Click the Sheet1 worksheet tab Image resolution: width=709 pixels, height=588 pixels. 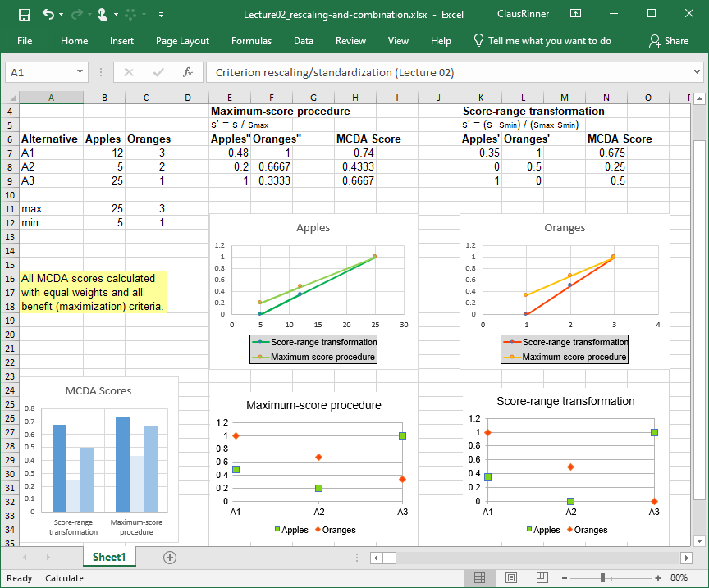pyautogui.click(x=109, y=557)
